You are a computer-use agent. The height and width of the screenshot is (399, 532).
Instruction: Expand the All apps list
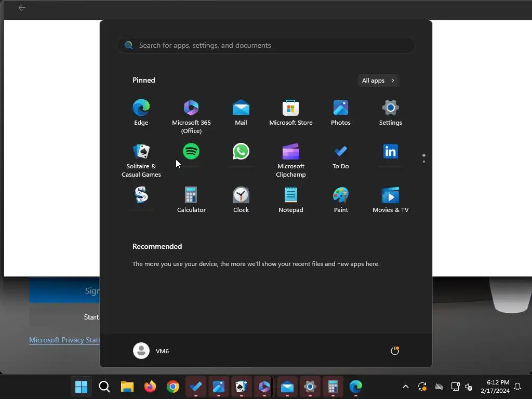(x=378, y=81)
